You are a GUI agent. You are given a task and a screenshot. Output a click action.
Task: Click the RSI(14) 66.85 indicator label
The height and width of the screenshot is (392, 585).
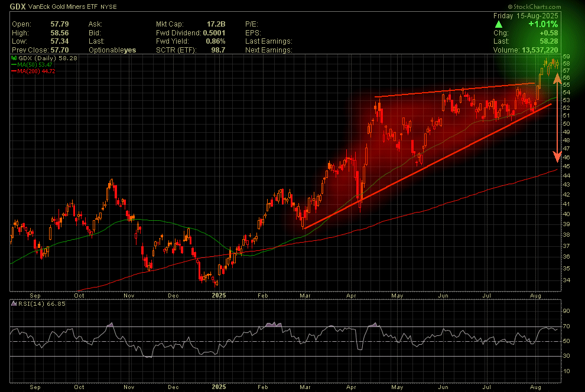point(42,303)
